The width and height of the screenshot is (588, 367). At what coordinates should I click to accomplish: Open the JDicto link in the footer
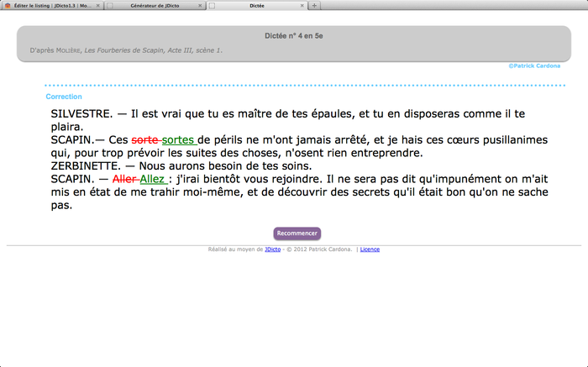(272, 249)
